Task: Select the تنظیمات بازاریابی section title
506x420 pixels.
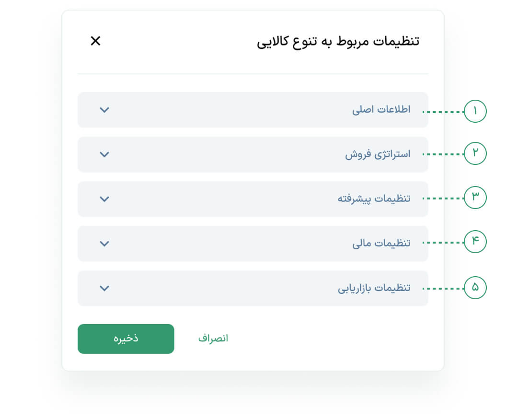Action: pos(374,288)
